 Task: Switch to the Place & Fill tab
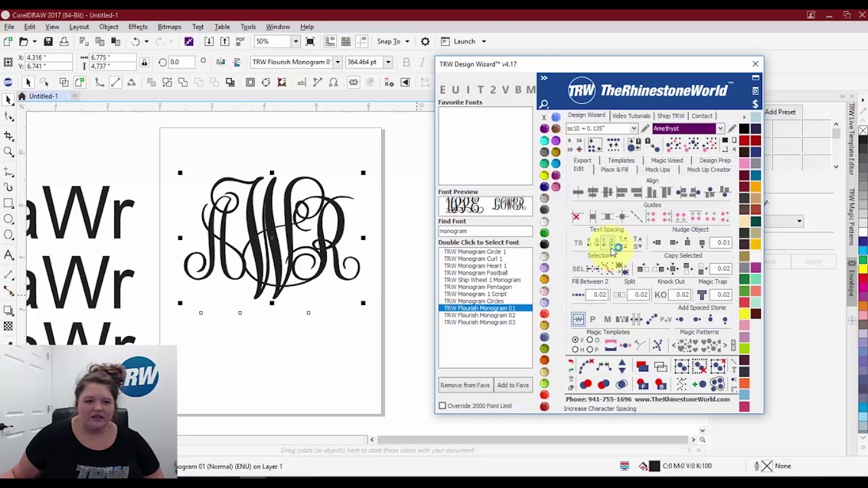pyautogui.click(x=614, y=169)
